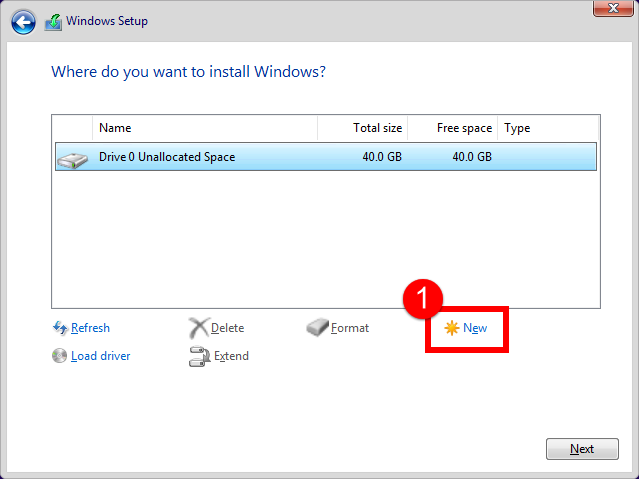
Task: Sort by the Total size column header
Action: 362,128
